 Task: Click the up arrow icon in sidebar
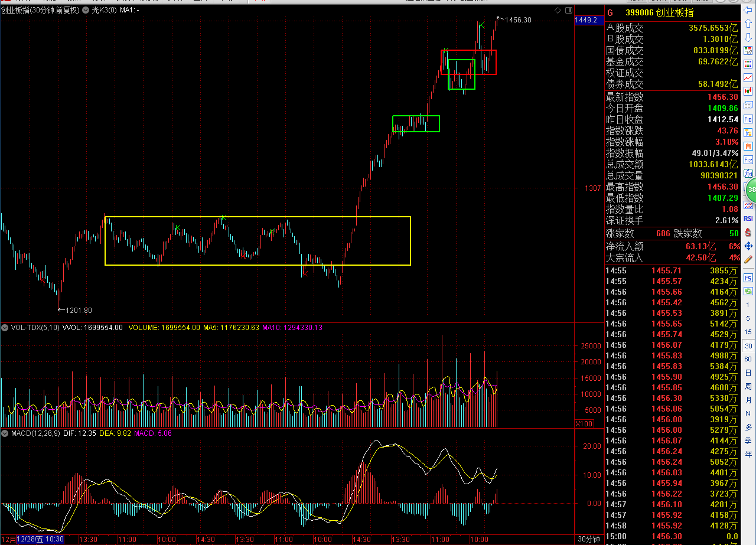(x=748, y=24)
